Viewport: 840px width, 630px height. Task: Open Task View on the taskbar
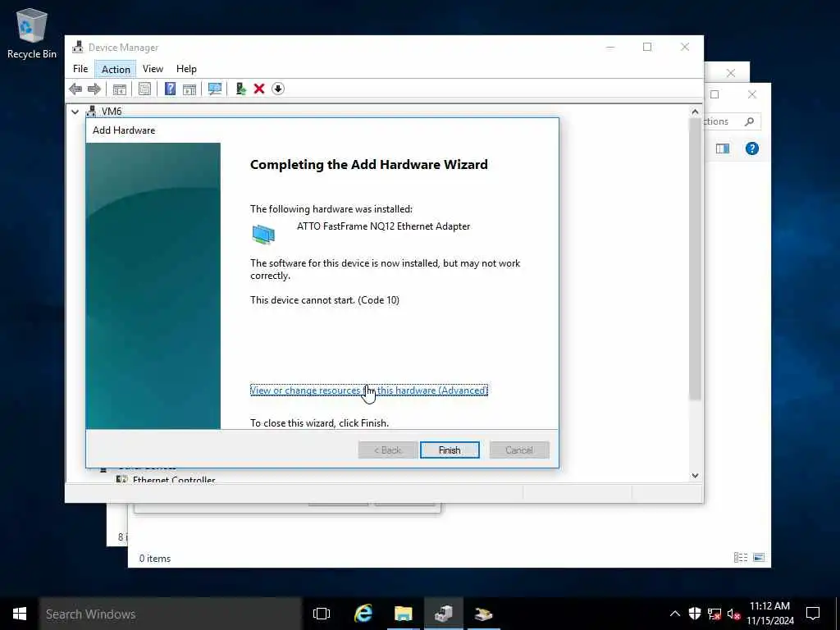[322, 614]
